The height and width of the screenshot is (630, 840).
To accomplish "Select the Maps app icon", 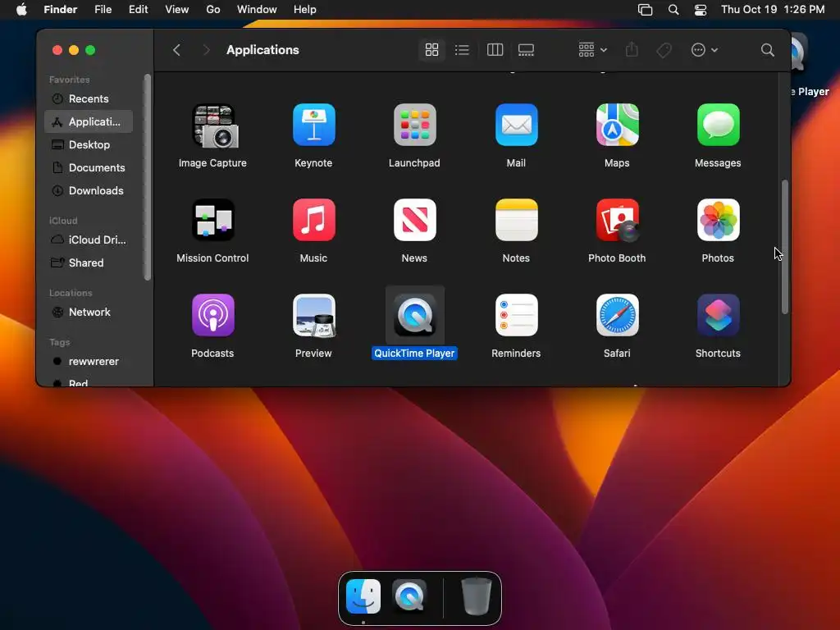I will [x=617, y=125].
